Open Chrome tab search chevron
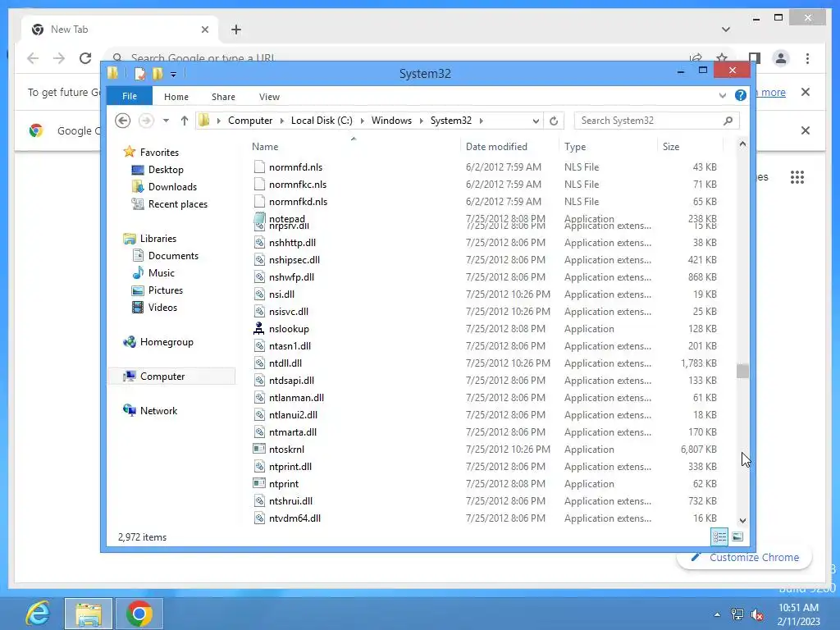 tap(725, 30)
